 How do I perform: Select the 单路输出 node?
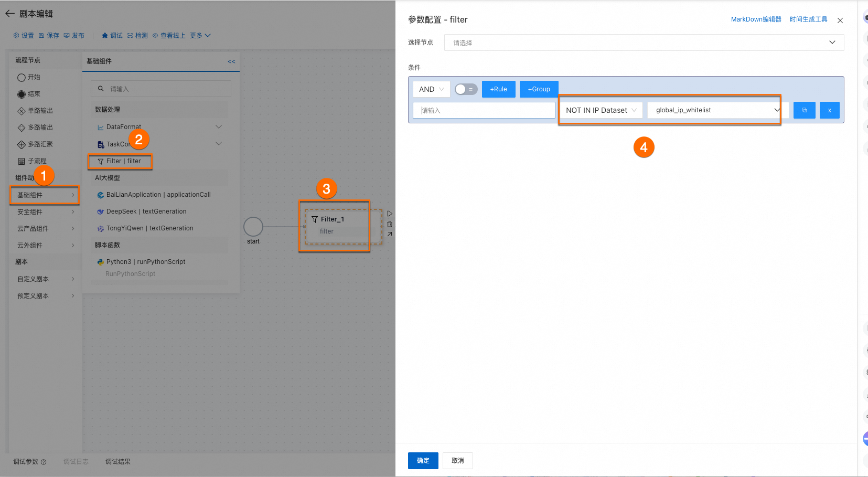tap(35, 111)
